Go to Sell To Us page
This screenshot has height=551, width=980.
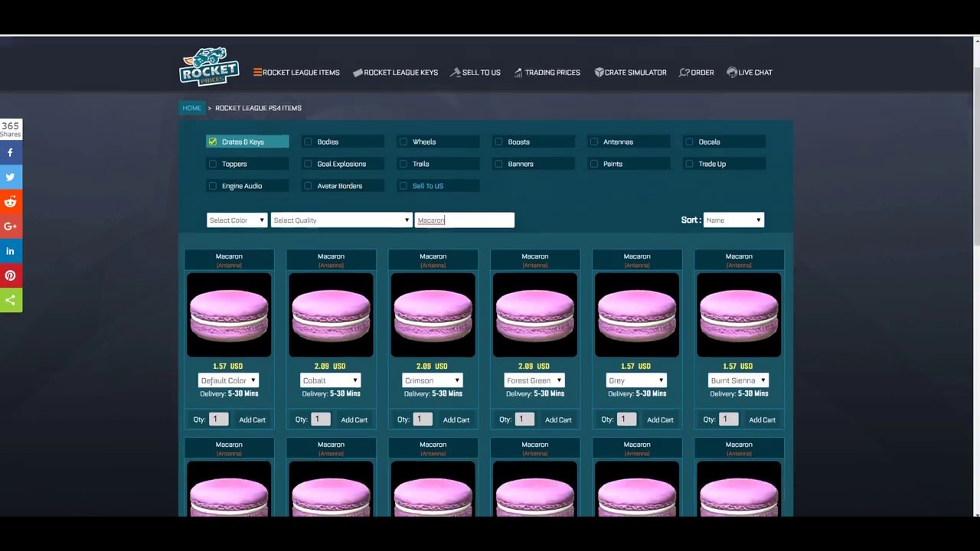click(x=475, y=73)
